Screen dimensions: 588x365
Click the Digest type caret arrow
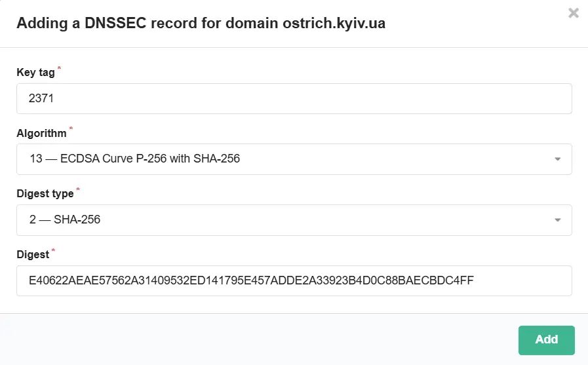pyautogui.click(x=557, y=220)
